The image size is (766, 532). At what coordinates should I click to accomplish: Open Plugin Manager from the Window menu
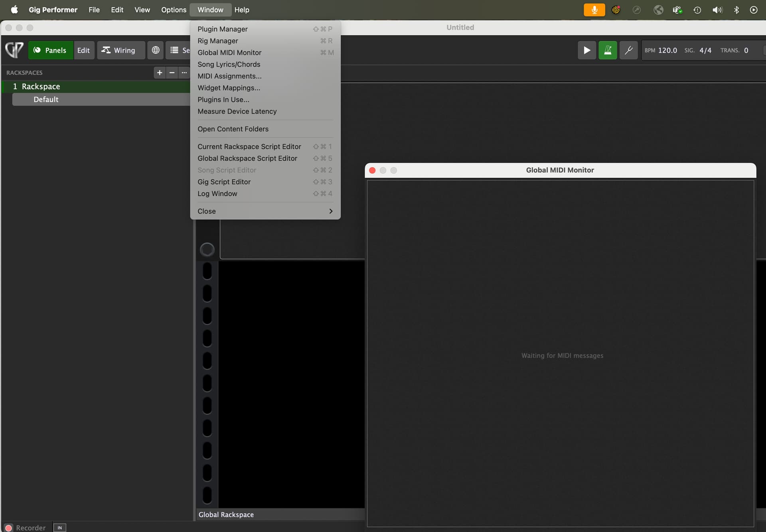(223, 29)
